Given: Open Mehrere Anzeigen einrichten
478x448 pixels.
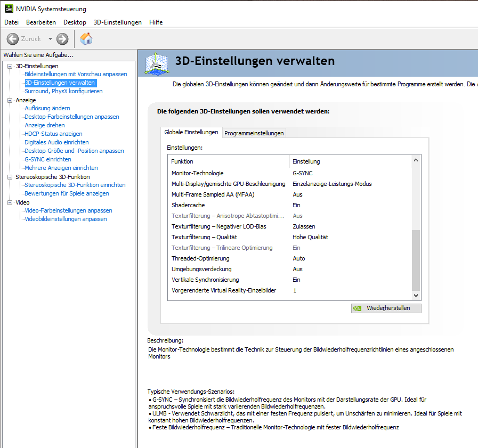Looking at the screenshot, I should 61,168.
